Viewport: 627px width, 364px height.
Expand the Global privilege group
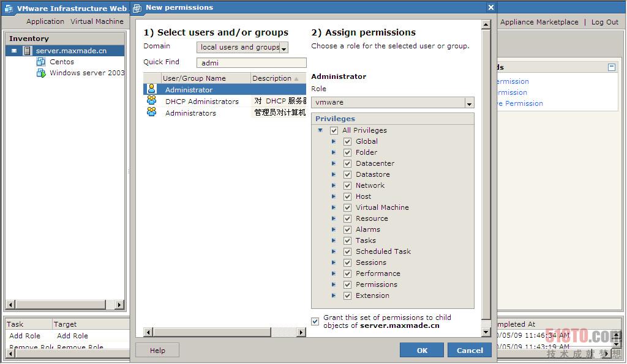(x=334, y=141)
